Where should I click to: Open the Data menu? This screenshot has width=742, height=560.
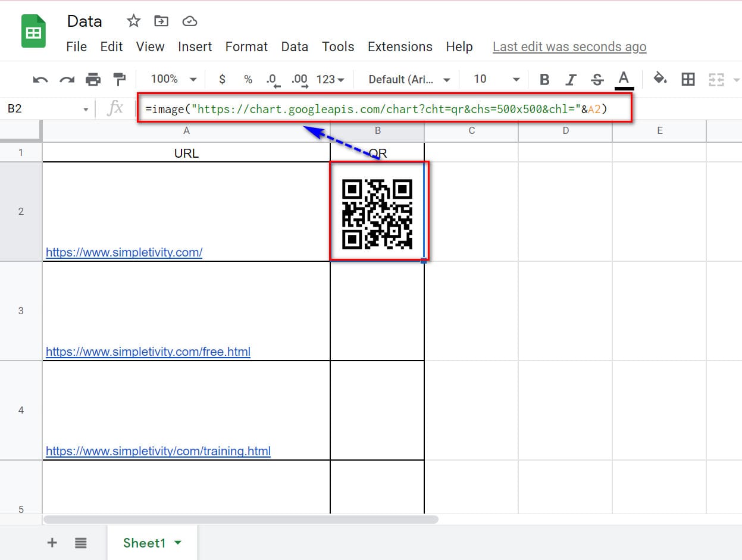tap(295, 46)
